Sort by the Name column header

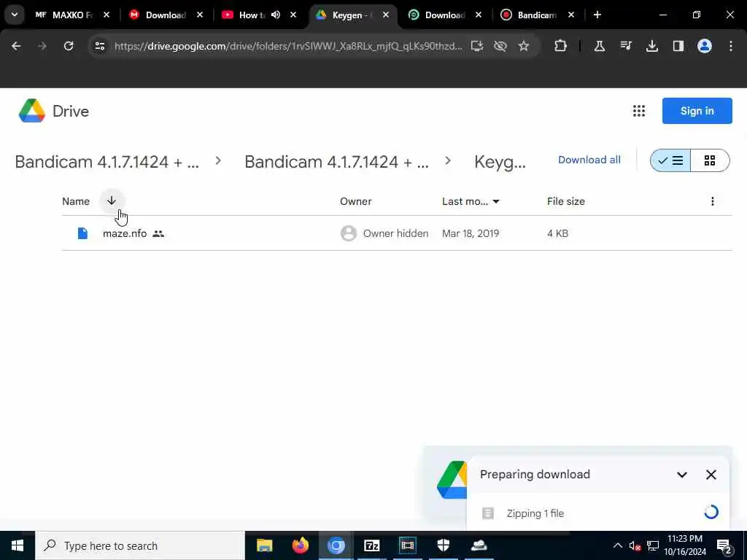[76, 201]
